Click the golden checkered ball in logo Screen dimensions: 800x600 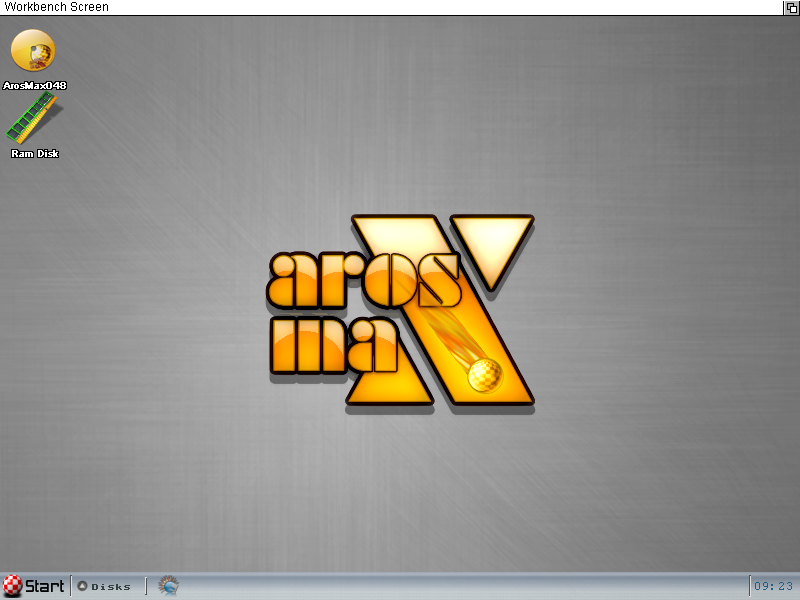(x=485, y=375)
